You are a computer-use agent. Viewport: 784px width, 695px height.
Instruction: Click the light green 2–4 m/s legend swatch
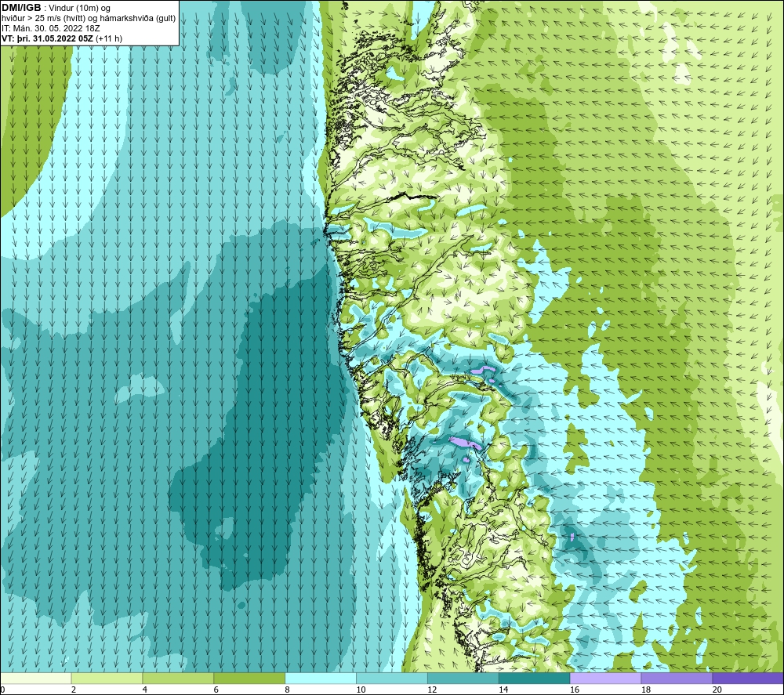tap(107, 679)
